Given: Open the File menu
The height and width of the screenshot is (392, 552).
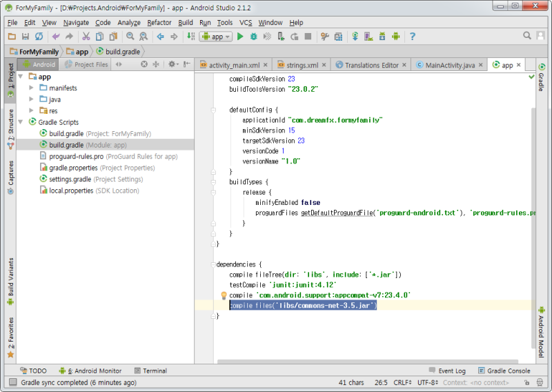Looking at the screenshot, I should [x=12, y=23].
